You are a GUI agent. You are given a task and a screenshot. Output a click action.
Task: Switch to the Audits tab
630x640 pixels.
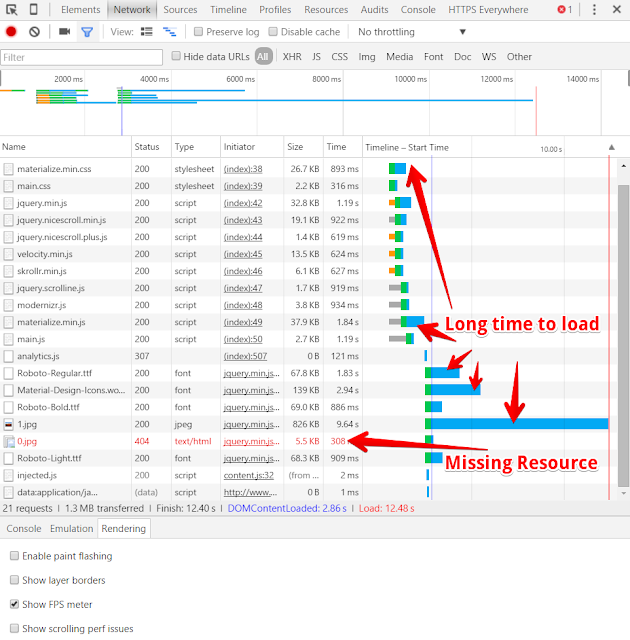pyautogui.click(x=374, y=9)
